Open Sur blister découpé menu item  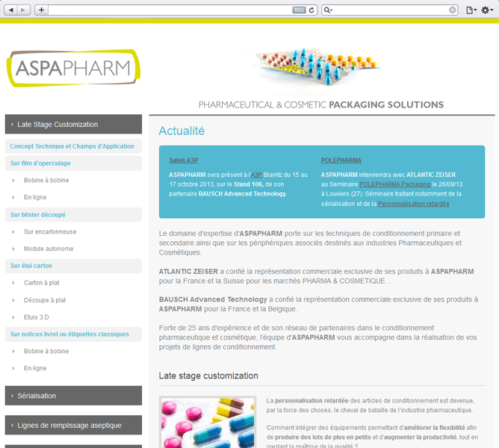(73, 215)
